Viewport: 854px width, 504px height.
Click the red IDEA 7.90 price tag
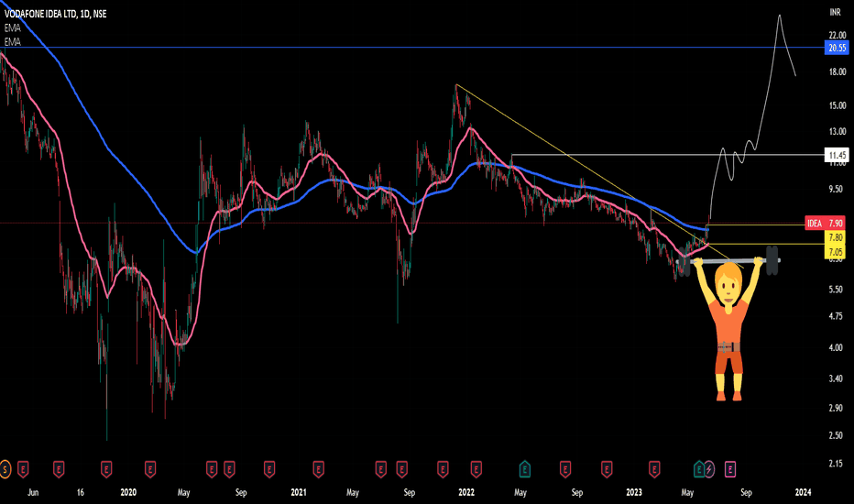(825, 223)
